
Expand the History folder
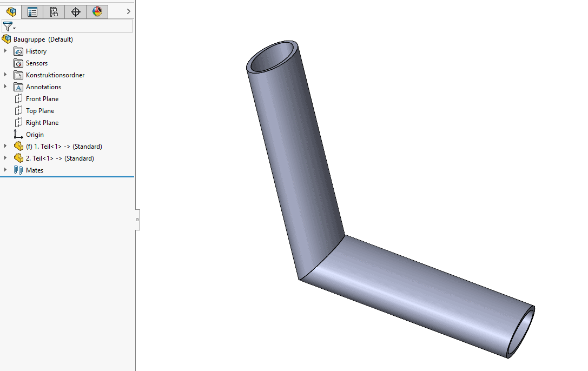point(5,51)
